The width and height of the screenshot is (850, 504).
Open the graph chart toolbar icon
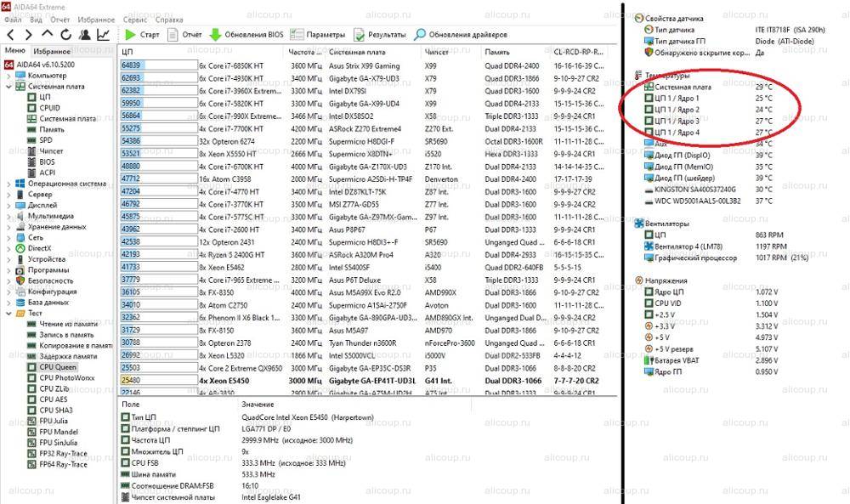pos(103,35)
